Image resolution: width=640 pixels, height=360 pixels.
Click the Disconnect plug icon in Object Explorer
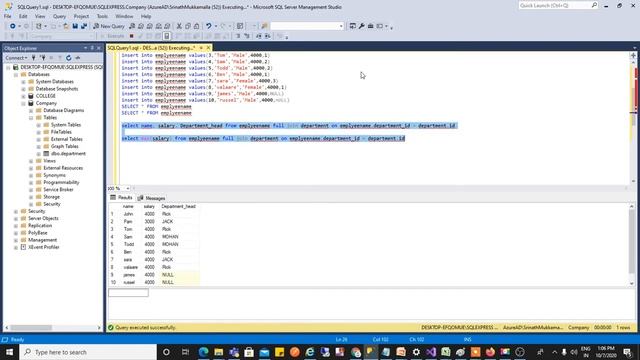pos(42,58)
